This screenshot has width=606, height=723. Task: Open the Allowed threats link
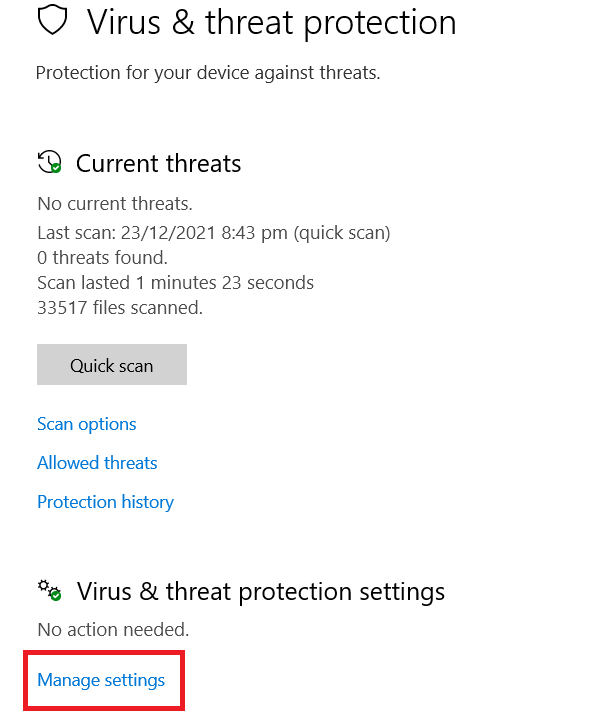click(x=97, y=463)
